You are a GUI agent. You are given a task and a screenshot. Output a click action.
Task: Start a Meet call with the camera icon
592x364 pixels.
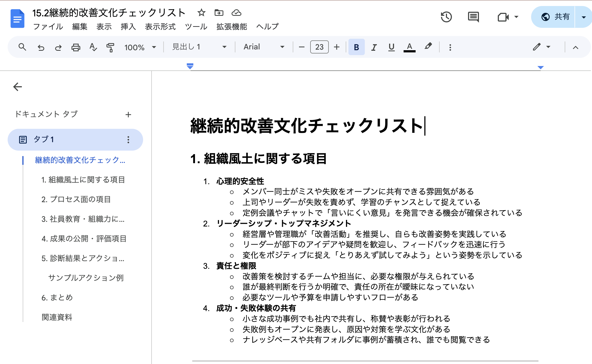click(x=503, y=17)
